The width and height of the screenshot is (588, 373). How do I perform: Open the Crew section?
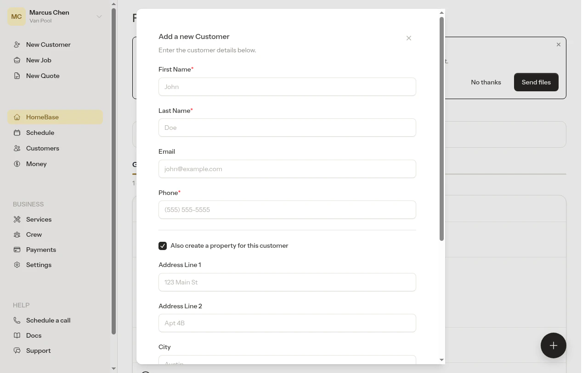tap(55, 234)
